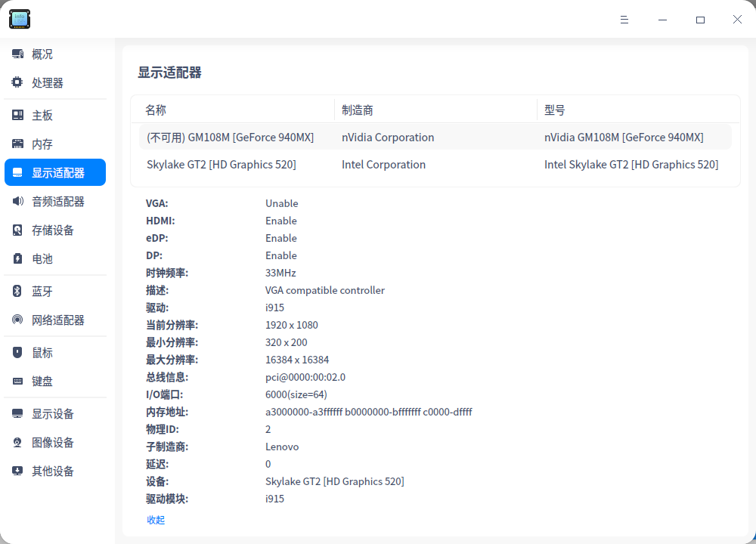Click the 显示适配器 page heading
Screen dimensions: 756x544
pyautogui.click(x=169, y=73)
